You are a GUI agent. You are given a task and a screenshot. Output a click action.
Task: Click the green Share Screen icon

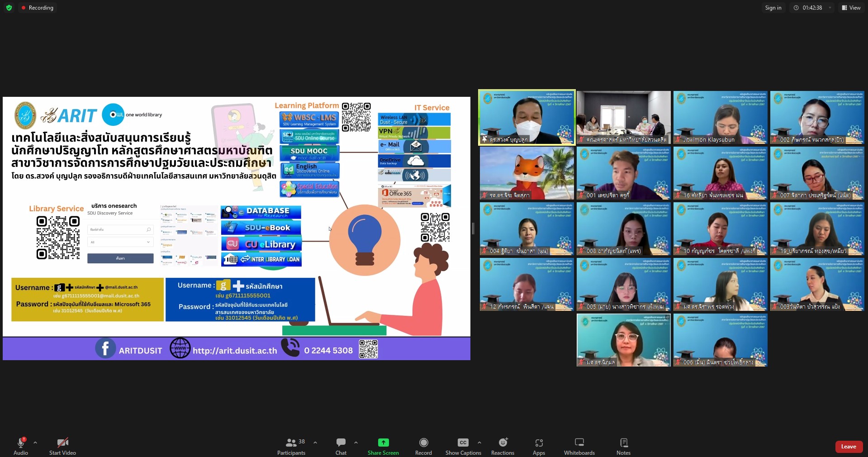click(x=383, y=443)
